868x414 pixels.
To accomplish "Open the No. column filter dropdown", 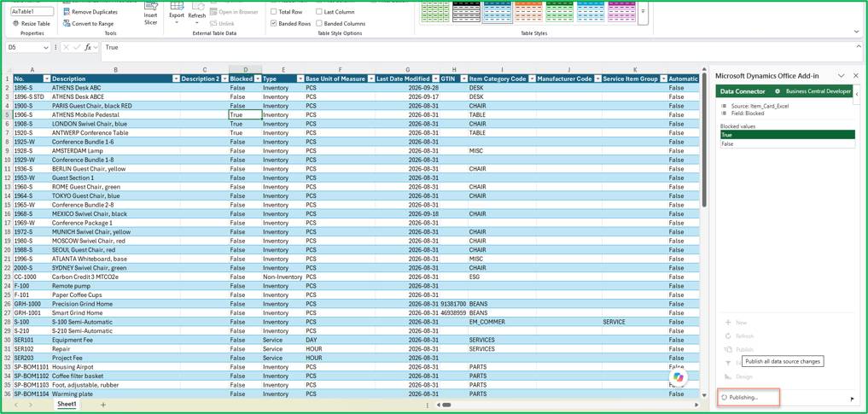I will [46, 79].
